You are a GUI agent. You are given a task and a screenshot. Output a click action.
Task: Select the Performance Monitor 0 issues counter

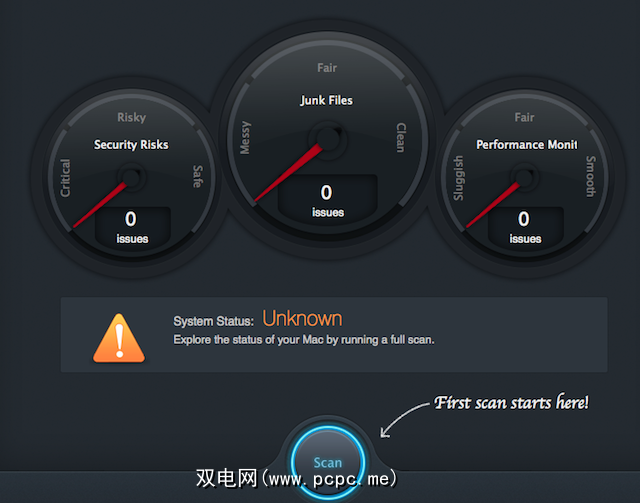pos(525,227)
